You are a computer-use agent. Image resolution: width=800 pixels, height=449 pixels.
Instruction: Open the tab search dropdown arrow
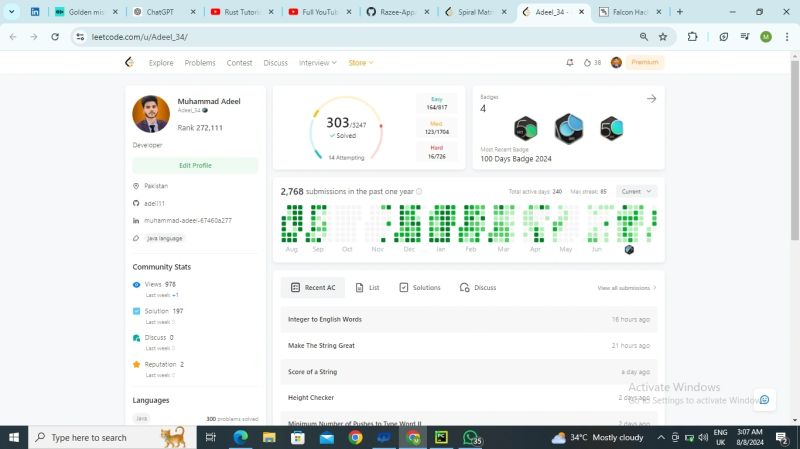click(x=11, y=12)
